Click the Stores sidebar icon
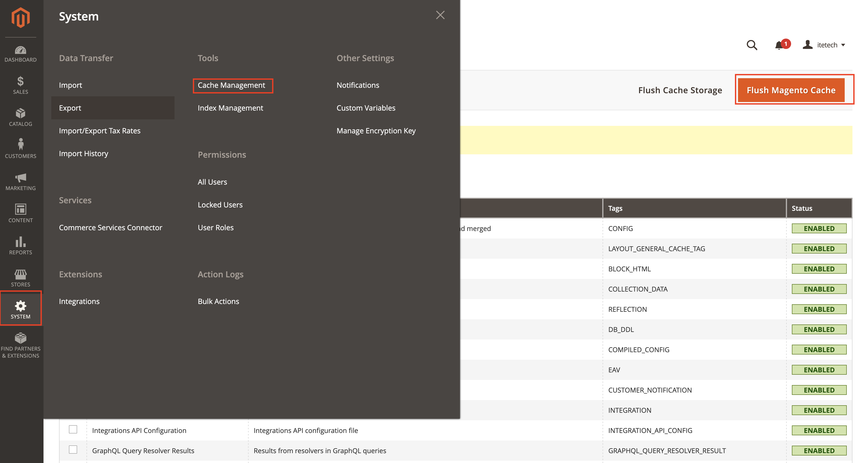The image size is (868, 463). 20,276
